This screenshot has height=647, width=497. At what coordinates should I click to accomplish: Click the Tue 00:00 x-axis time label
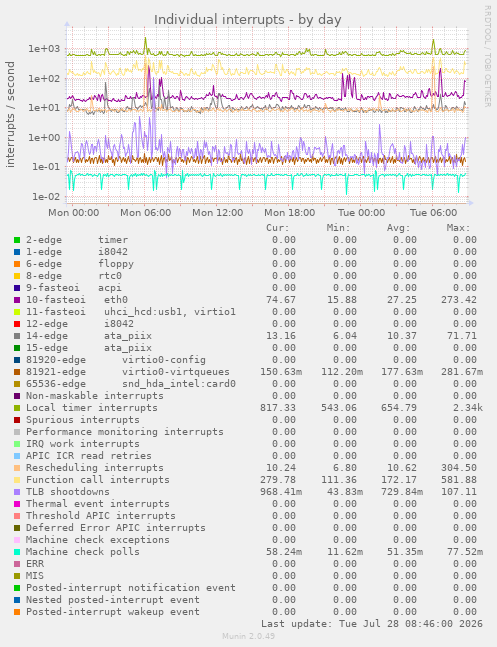tap(361, 213)
